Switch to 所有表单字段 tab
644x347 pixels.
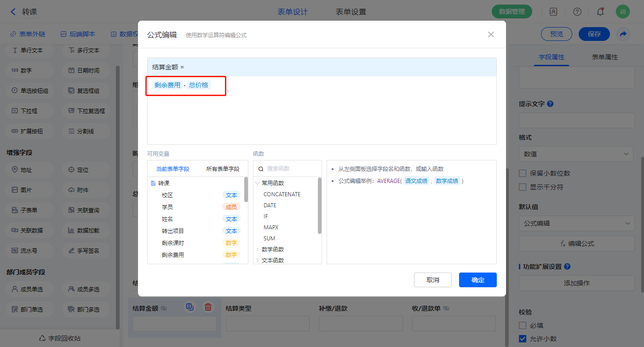pyautogui.click(x=223, y=169)
